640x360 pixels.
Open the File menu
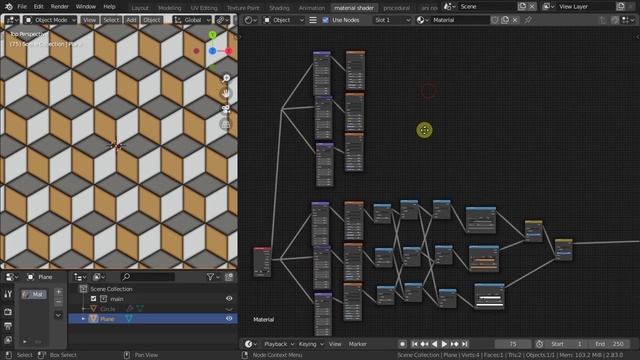(x=22, y=7)
